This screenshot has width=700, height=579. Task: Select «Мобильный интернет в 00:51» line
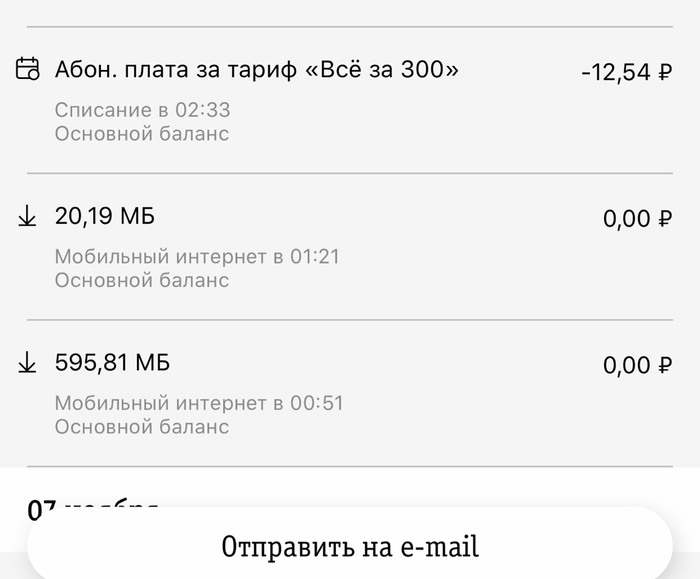click(199, 404)
